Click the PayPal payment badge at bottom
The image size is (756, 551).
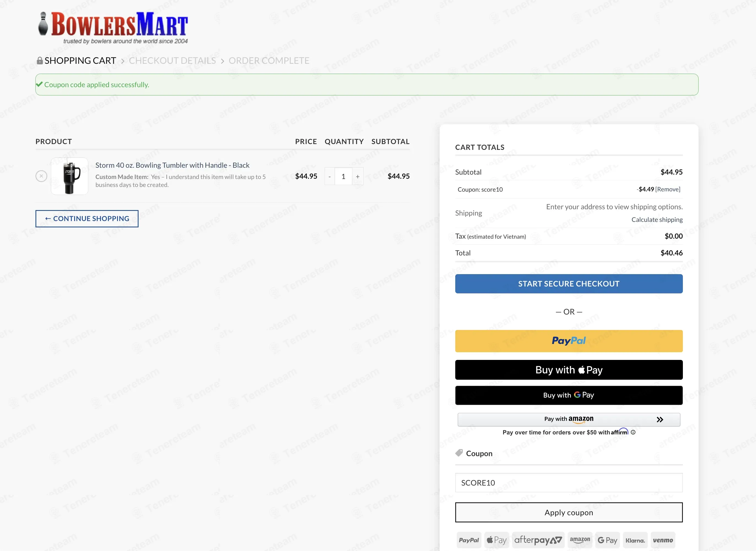point(469,540)
